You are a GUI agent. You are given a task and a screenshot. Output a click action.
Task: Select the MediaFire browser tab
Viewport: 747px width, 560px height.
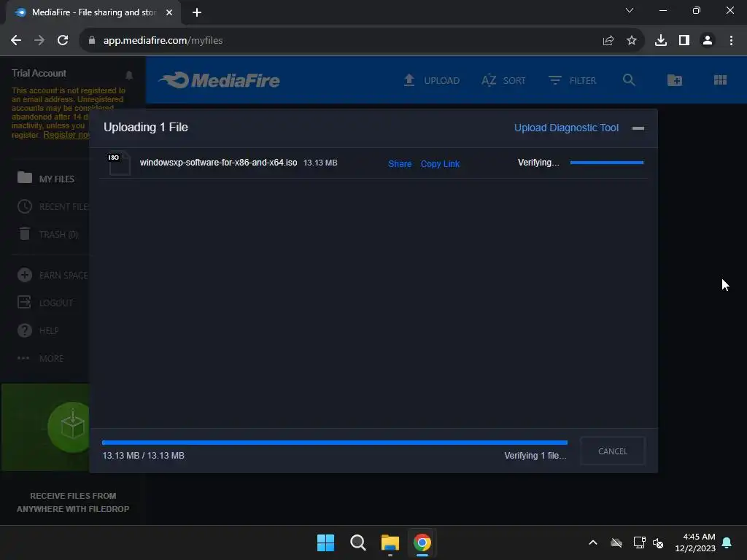pos(93,12)
